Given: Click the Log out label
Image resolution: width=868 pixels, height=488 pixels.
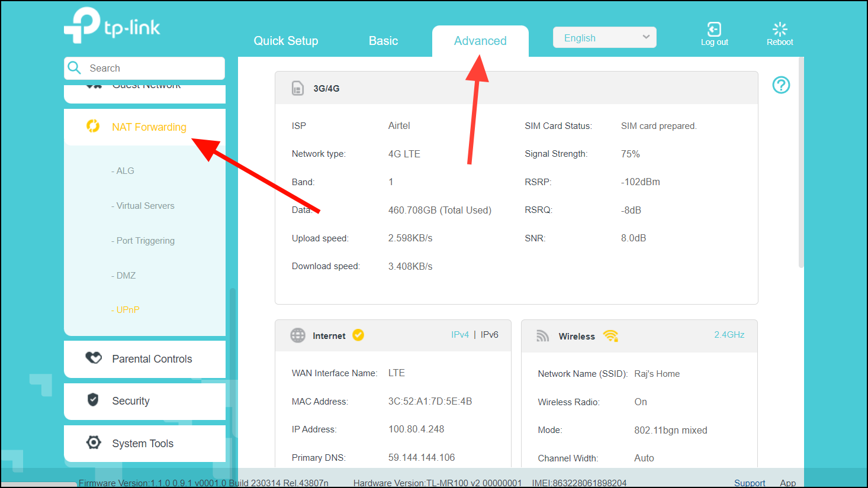Looking at the screenshot, I should click(x=715, y=43).
